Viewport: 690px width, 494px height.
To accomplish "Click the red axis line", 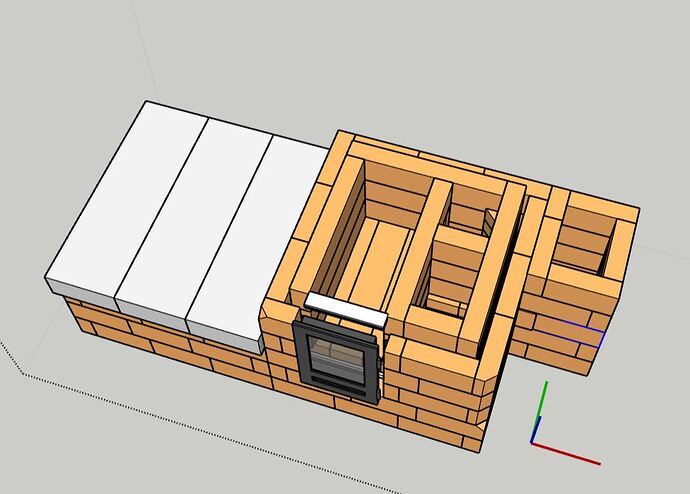I will coord(566,454).
